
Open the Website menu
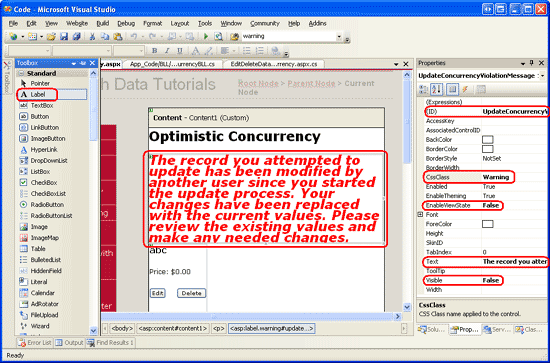click(x=77, y=23)
